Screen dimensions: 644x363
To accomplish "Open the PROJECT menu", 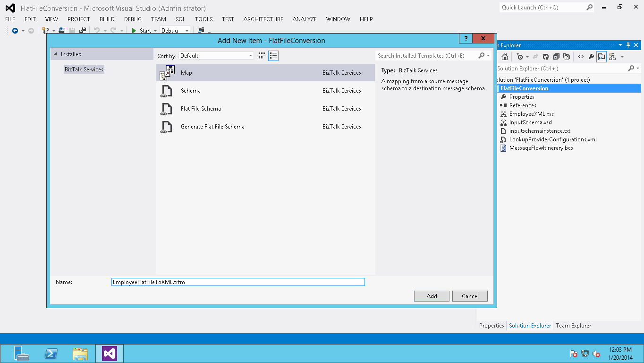I will [79, 19].
